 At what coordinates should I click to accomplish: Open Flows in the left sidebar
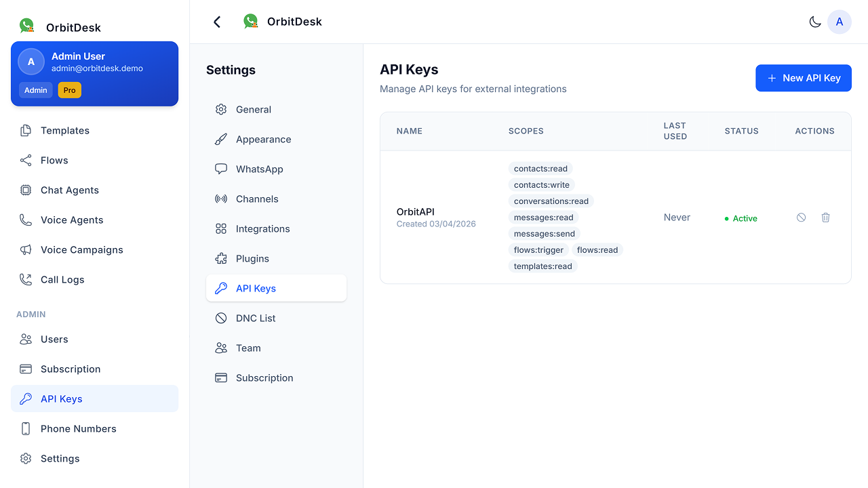pos(54,161)
